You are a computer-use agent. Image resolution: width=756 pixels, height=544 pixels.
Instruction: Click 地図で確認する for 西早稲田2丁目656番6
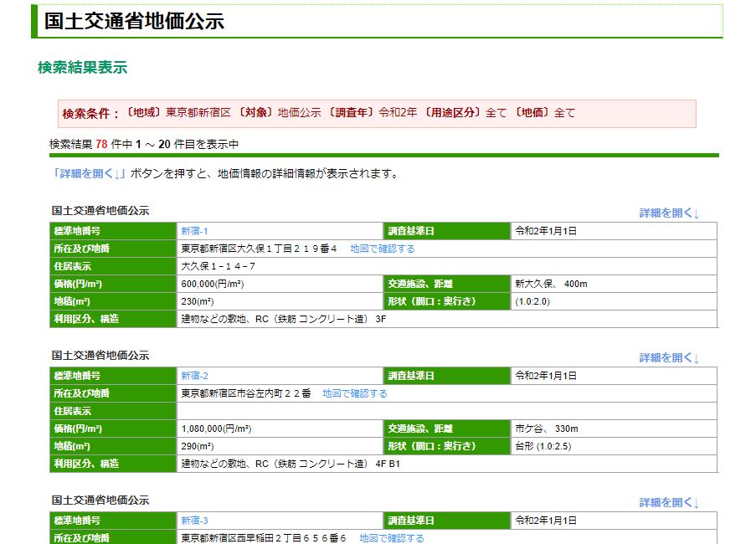click(392, 538)
